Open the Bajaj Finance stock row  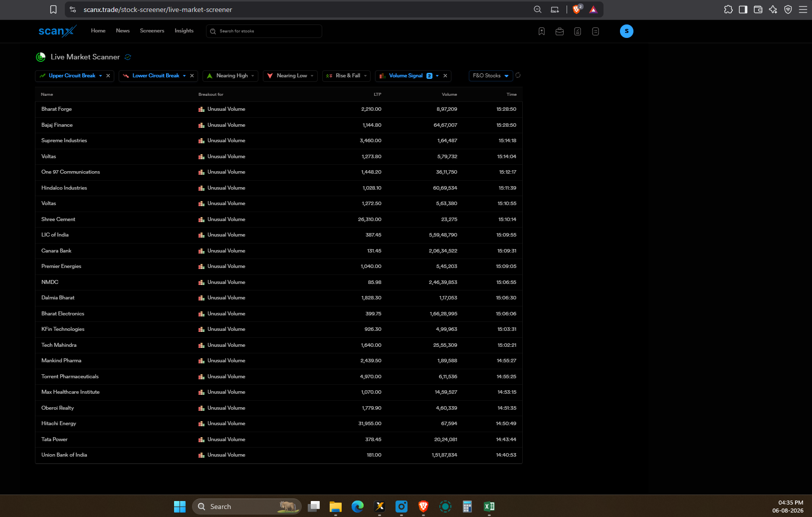(x=279, y=125)
